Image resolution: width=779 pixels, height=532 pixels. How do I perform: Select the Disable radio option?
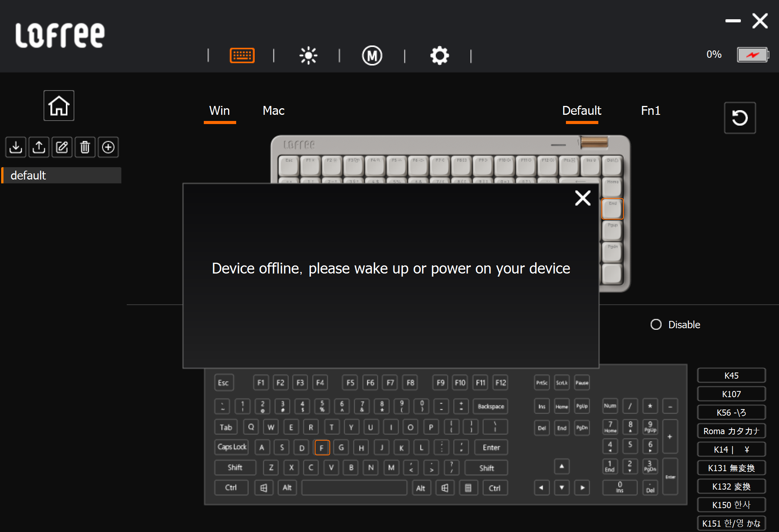656,324
